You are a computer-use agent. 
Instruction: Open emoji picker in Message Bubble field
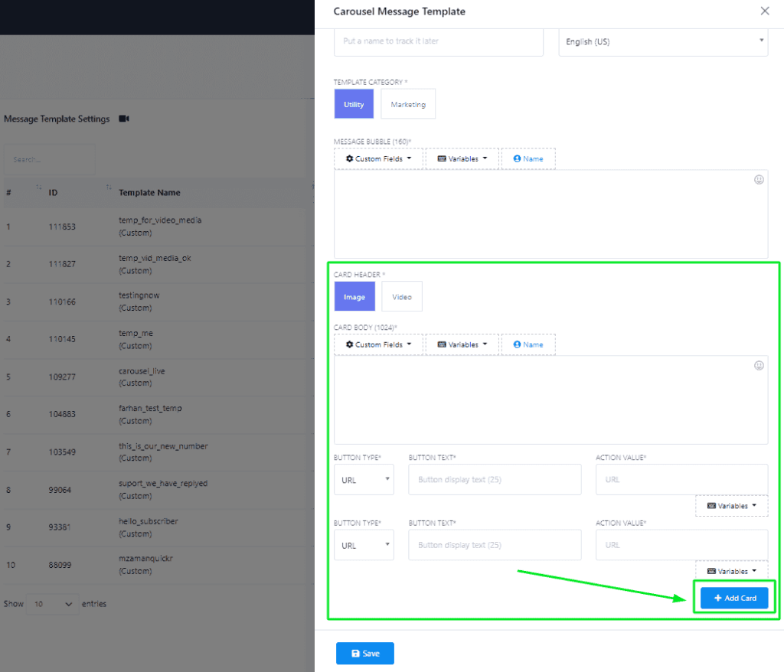(759, 180)
